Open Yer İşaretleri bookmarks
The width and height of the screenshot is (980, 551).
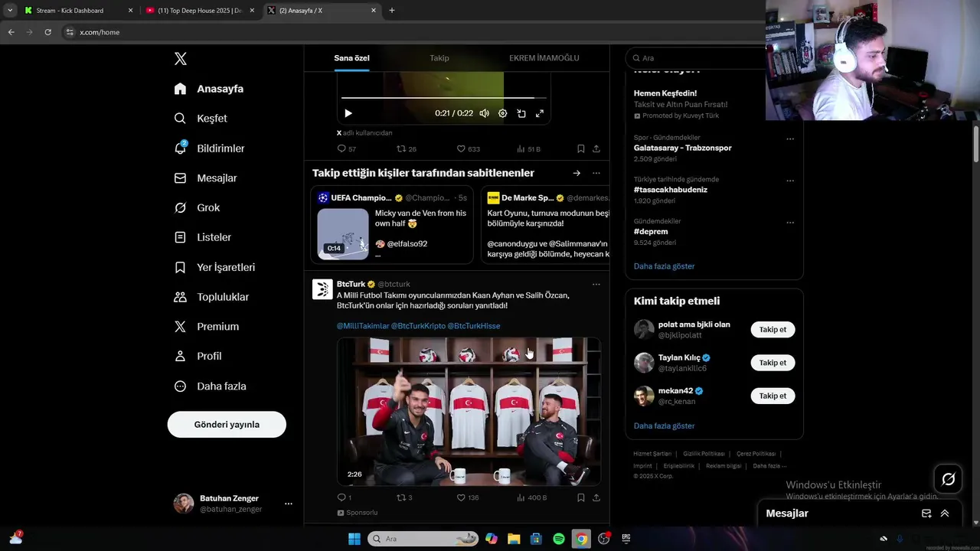pos(214,267)
